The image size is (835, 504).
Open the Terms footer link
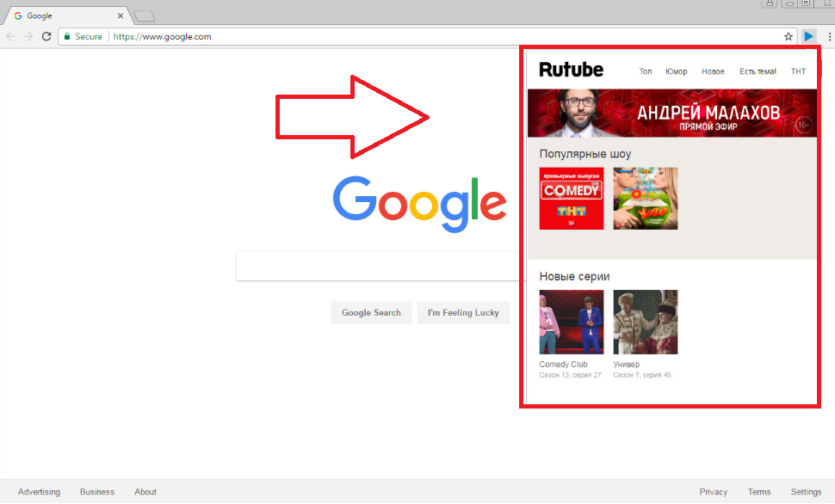coord(759,492)
